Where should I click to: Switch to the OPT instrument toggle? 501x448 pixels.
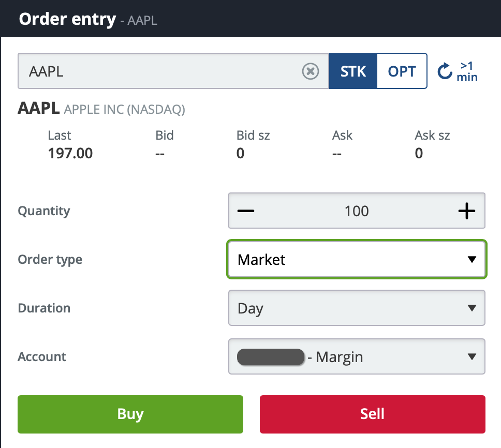pos(402,71)
